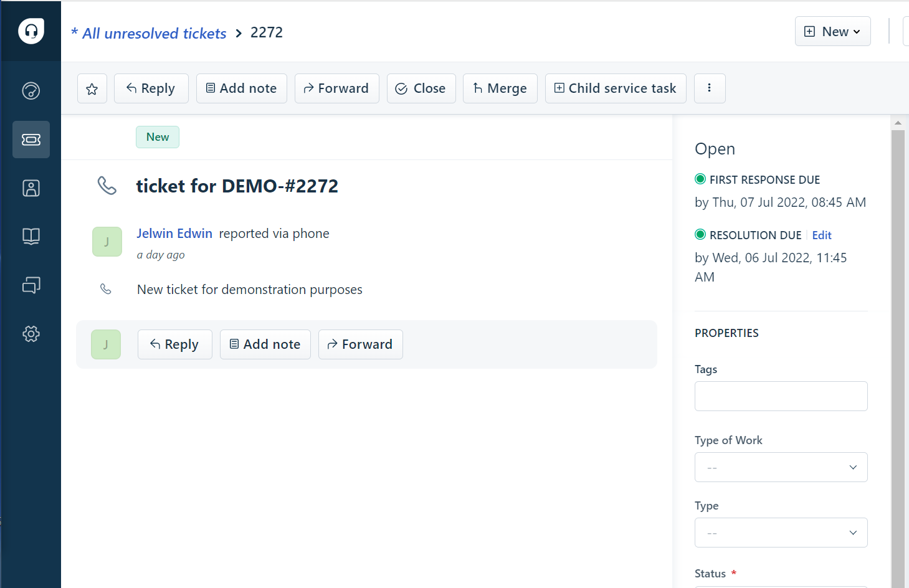This screenshot has height=588, width=909.
Task: Open the more actions ellipsis menu
Action: [710, 88]
